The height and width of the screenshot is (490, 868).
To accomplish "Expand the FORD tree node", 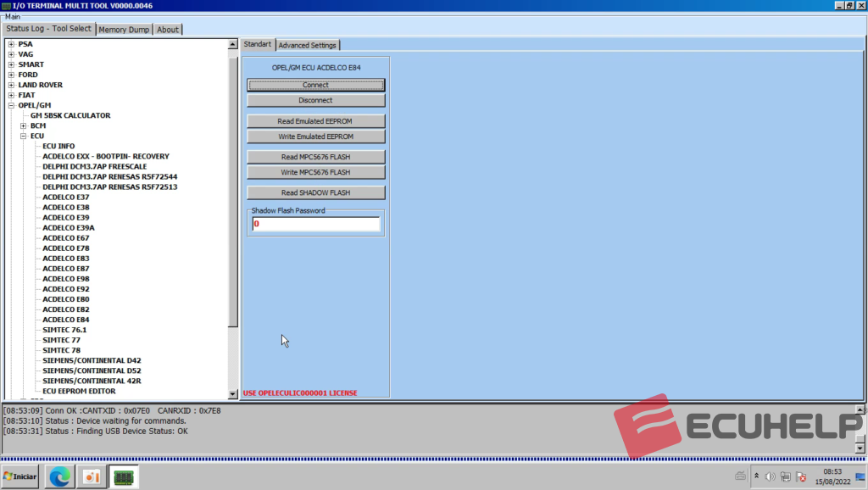I will point(11,75).
